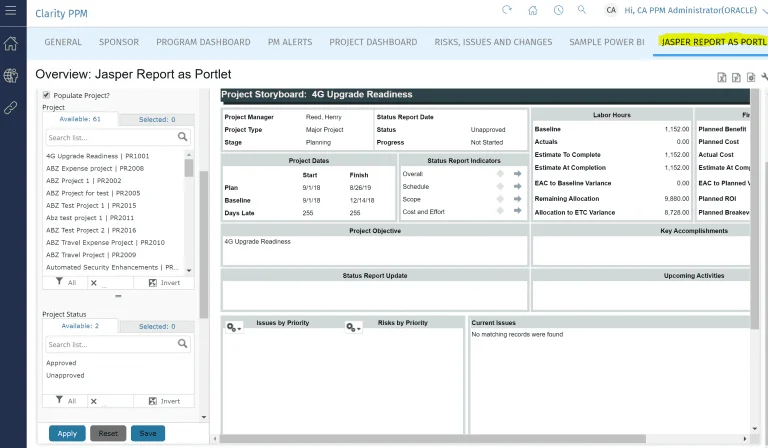Clear the selection with X in Project Status list

tap(94, 401)
